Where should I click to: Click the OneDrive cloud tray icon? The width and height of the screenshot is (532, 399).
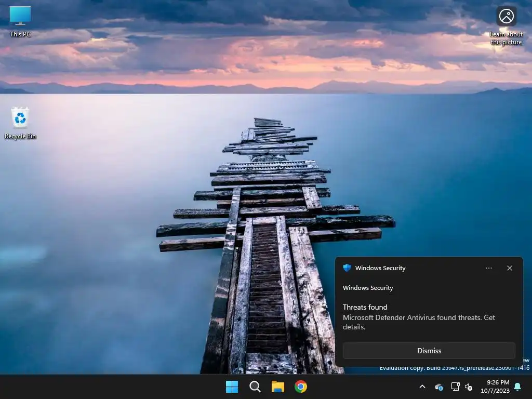[x=439, y=387]
